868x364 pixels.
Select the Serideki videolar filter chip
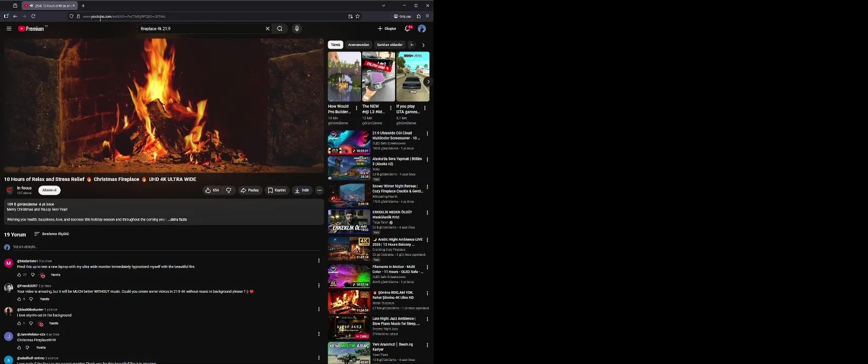pos(389,45)
